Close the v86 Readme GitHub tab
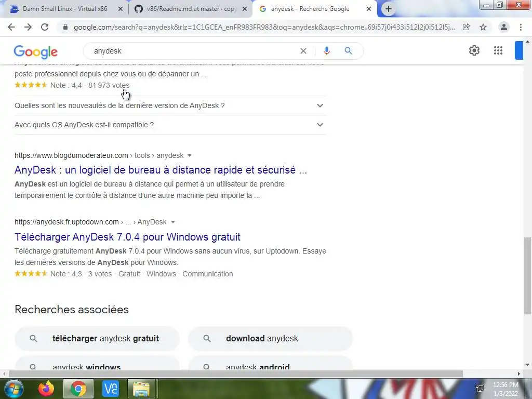Viewport: 532px width, 399px height. pos(244,9)
